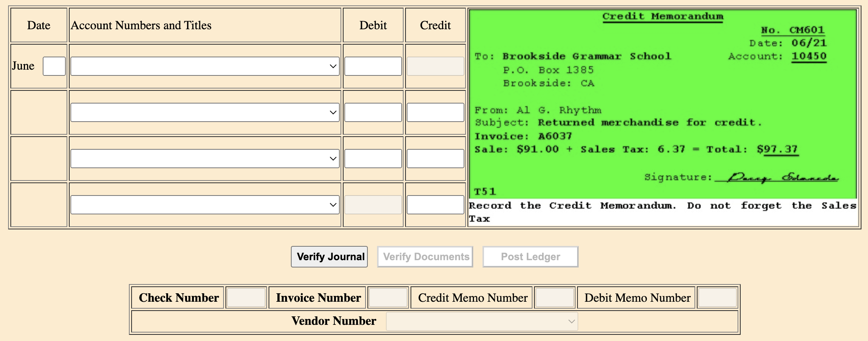Click the Verify Journal button
The image size is (868, 341).
point(329,257)
